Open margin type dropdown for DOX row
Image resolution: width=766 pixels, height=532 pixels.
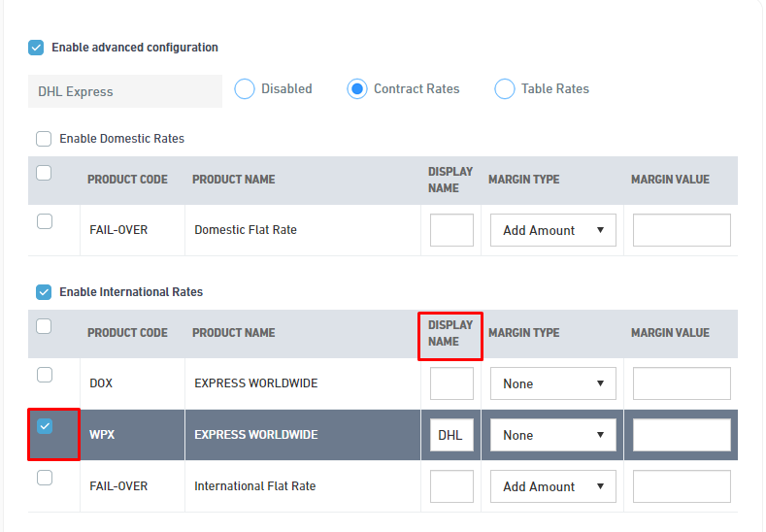[553, 383]
